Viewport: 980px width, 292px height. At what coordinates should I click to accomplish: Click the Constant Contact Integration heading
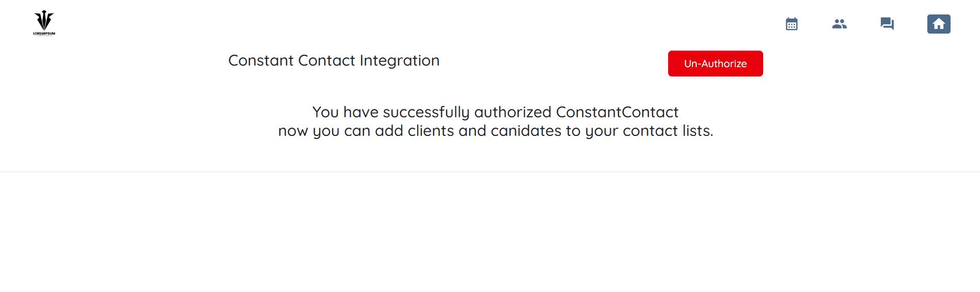point(334,60)
